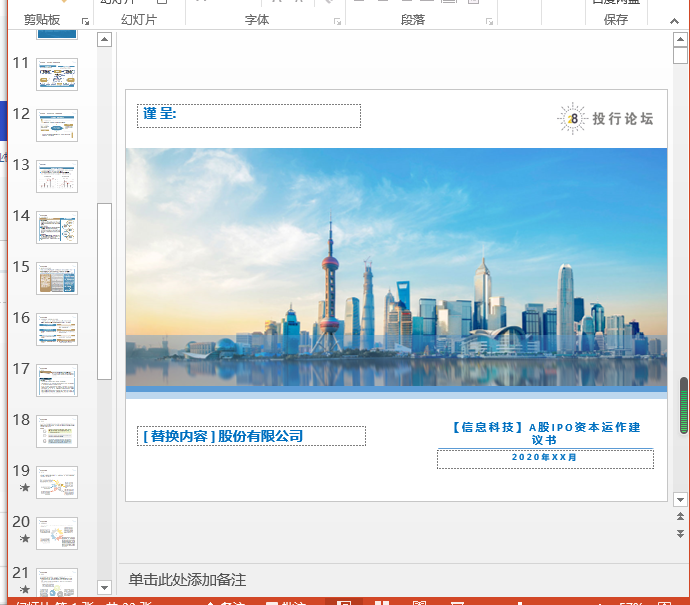The height and width of the screenshot is (605, 690).
Task: Select slide 12 thumbnail
Action: [x=57, y=125]
